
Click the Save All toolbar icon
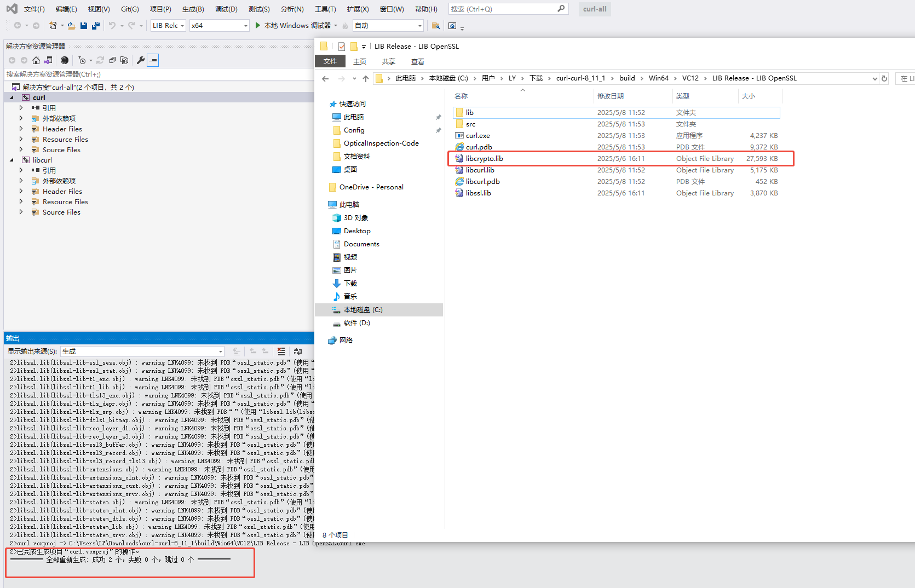96,25
